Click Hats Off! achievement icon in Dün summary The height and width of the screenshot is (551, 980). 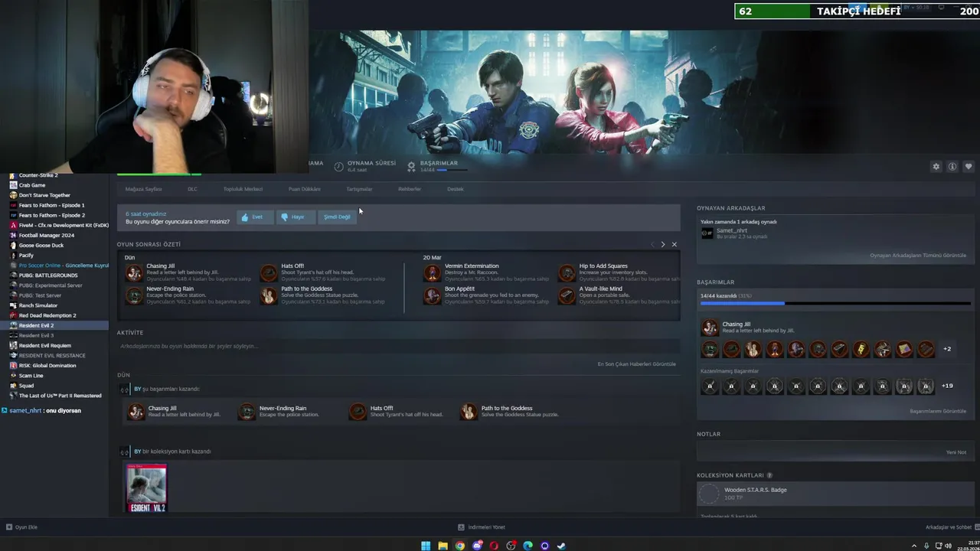[269, 272]
